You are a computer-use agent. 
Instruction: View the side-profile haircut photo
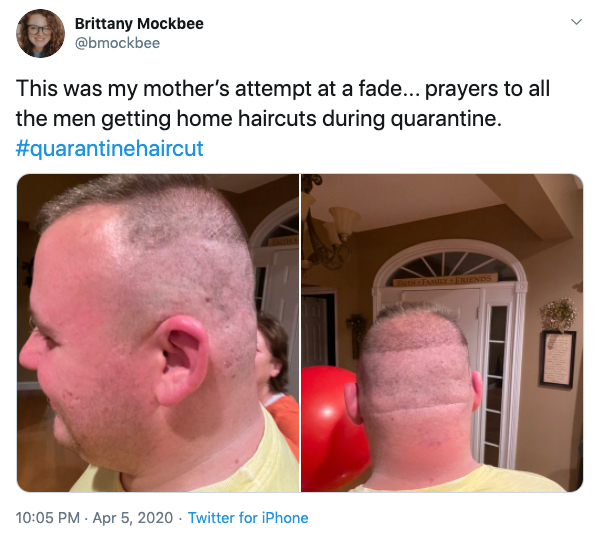click(x=158, y=333)
